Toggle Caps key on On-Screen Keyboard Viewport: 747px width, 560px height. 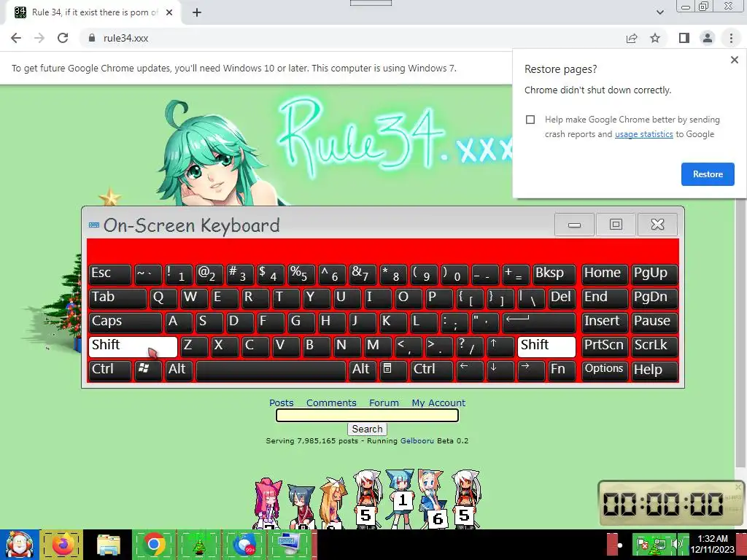[x=125, y=322]
